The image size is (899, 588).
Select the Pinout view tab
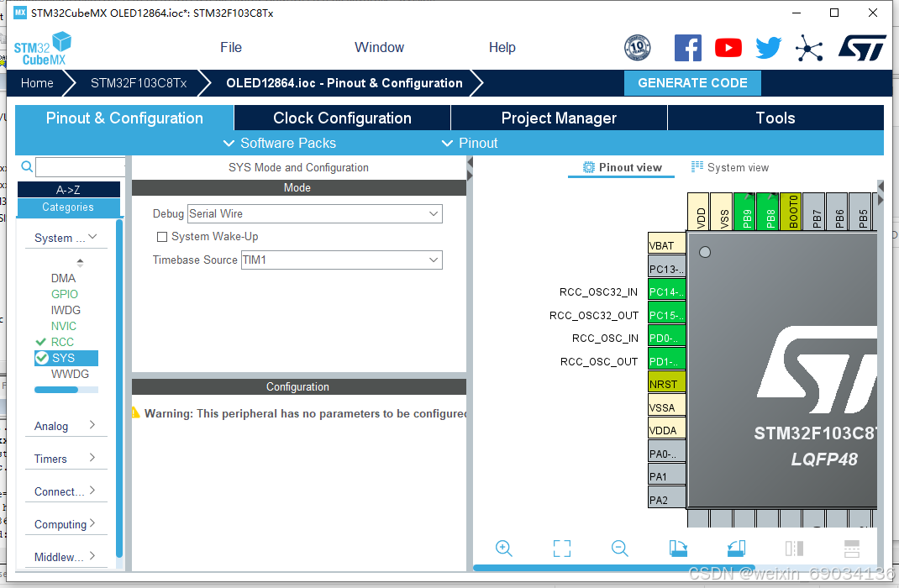[622, 167]
